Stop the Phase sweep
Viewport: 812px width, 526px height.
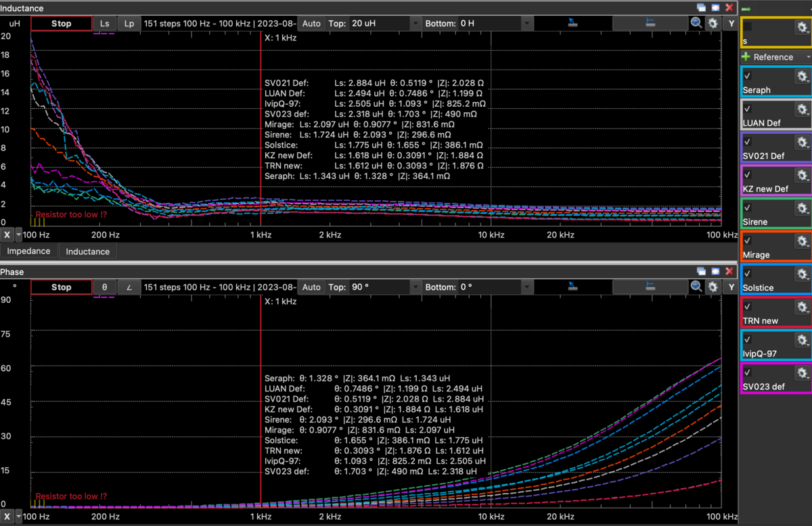61,287
